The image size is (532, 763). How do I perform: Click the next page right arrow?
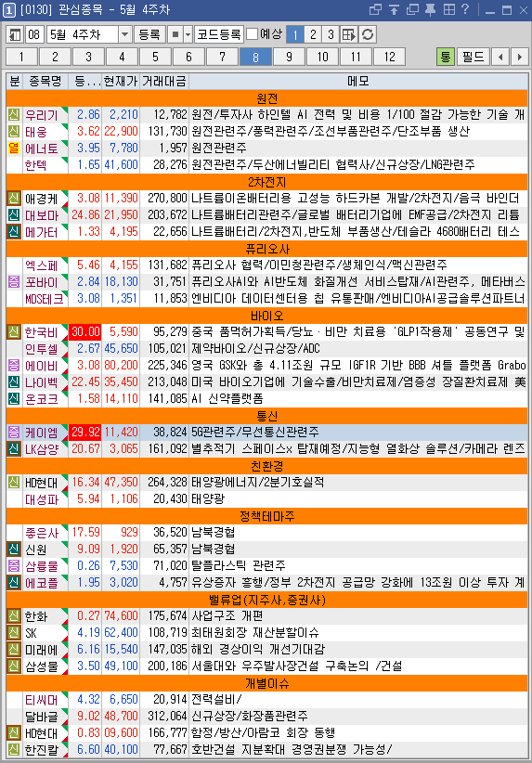point(520,57)
